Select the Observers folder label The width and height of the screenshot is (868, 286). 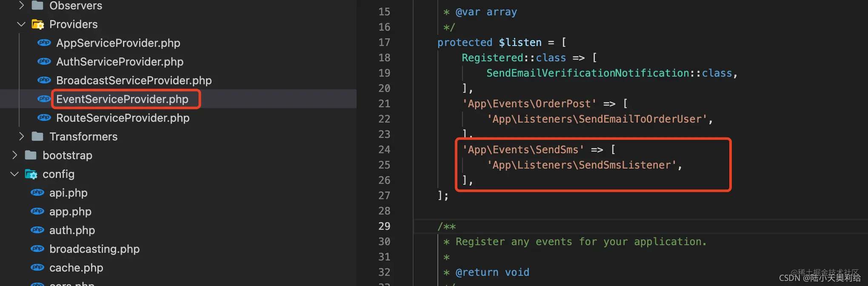click(76, 6)
